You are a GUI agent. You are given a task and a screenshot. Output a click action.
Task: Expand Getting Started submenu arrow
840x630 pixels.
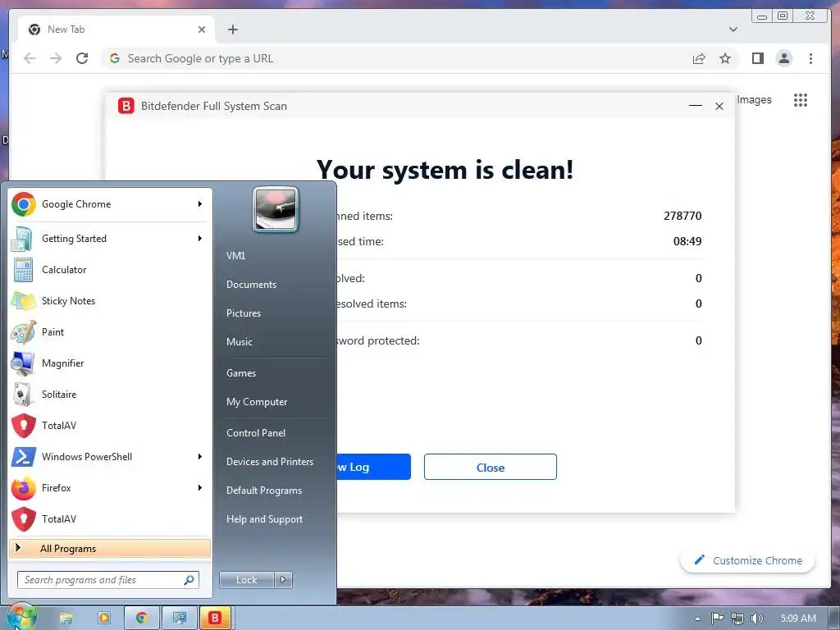(x=200, y=239)
